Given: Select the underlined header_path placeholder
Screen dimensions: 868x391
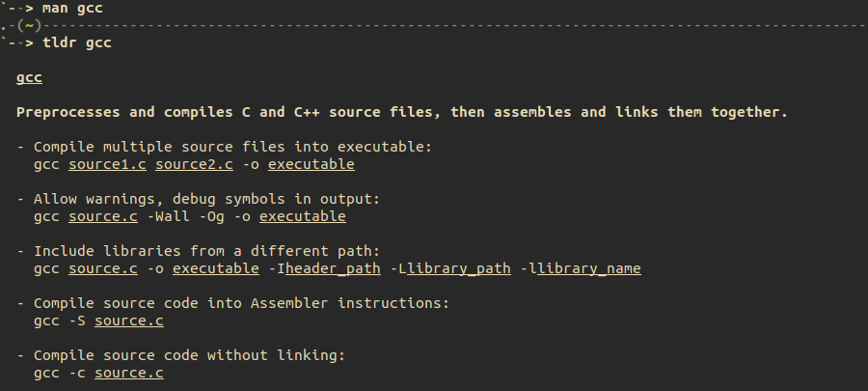Looking at the screenshot, I should coord(333,268).
